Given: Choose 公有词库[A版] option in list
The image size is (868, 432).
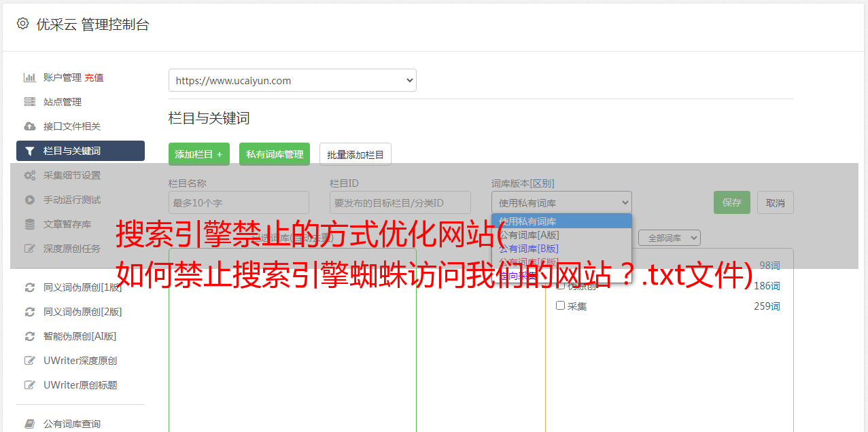Looking at the screenshot, I should 561,235.
